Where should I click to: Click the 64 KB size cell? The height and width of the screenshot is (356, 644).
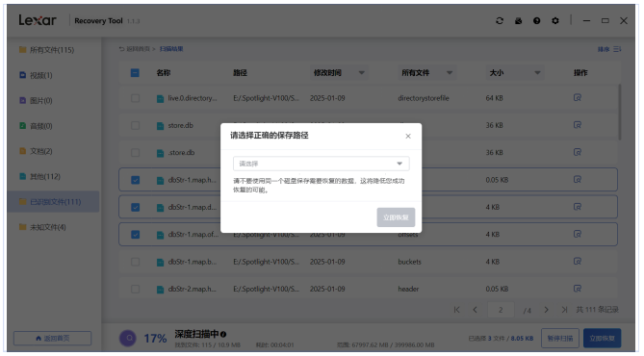[x=494, y=98]
